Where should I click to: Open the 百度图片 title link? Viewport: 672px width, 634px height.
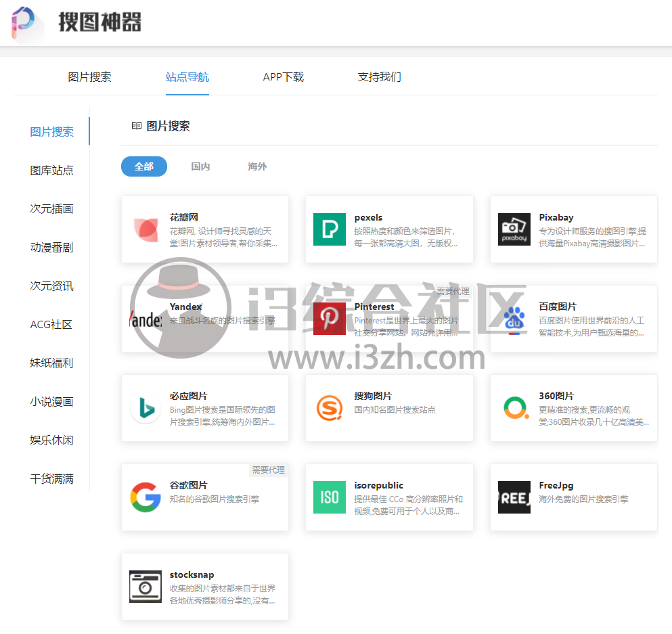[x=558, y=307]
